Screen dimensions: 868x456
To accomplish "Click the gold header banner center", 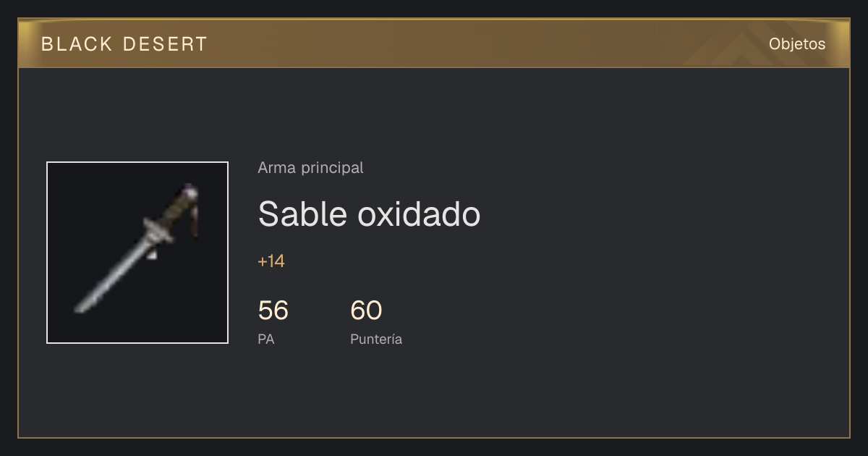I will coord(434,43).
